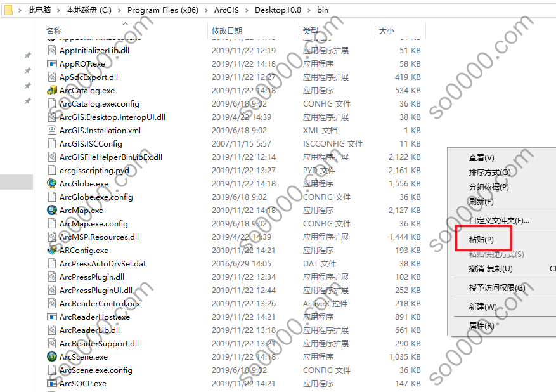Choose 自定义文件夹(F)... in context menu

[x=499, y=221]
